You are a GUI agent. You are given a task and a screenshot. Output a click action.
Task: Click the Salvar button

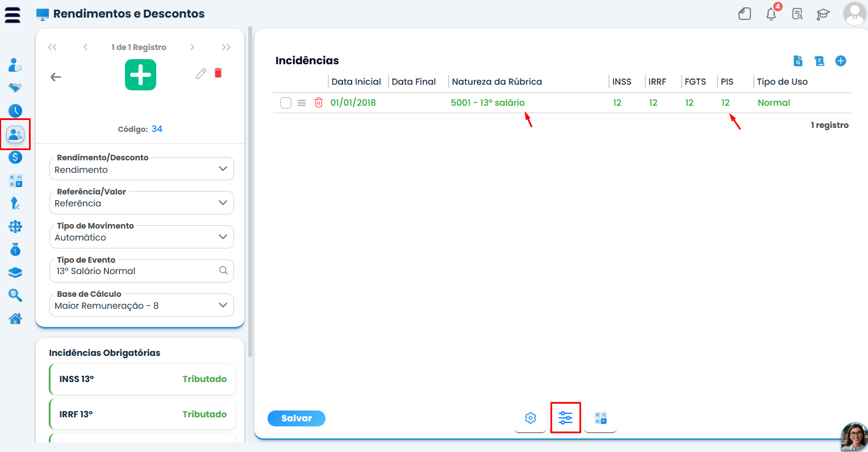[297, 418]
